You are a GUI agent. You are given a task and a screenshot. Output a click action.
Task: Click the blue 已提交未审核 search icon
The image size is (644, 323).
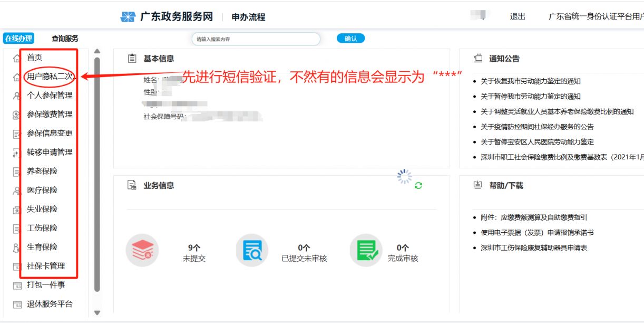point(252,250)
